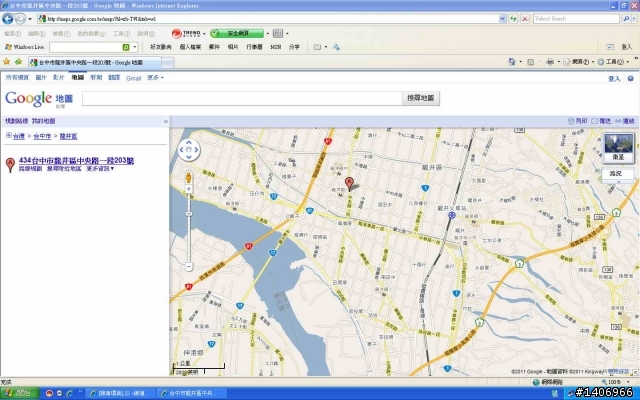
Task: Click the red marker A on the map
Action: coord(349,183)
